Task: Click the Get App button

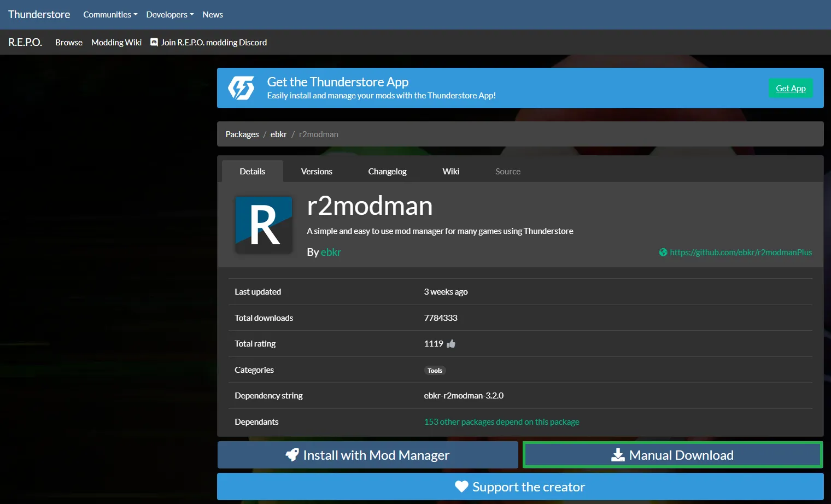Action: (791, 88)
